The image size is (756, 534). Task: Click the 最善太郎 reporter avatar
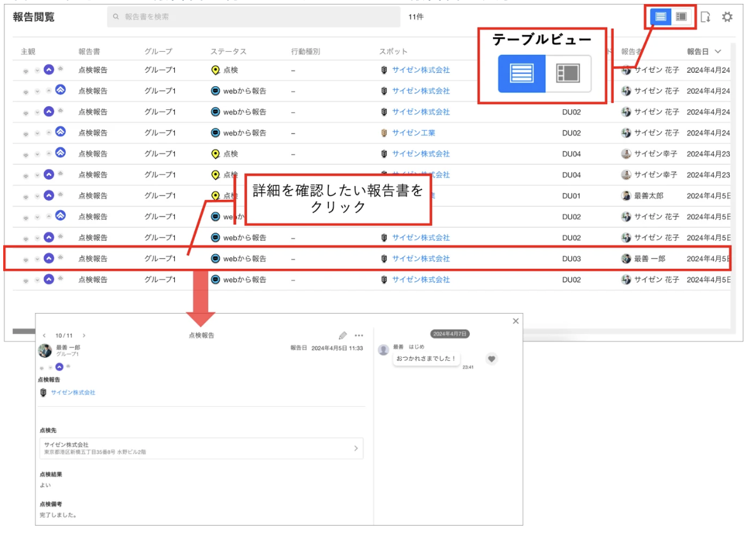click(x=626, y=195)
